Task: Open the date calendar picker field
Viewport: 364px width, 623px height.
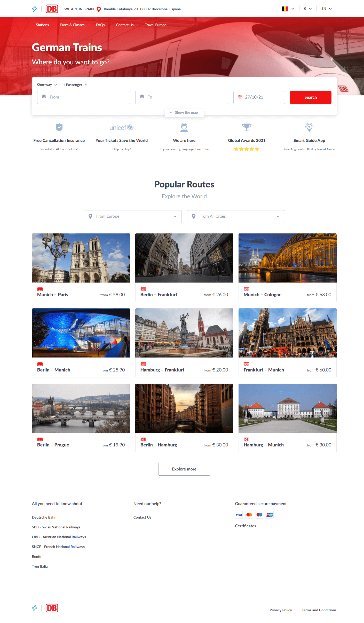Action: pyautogui.click(x=259, y=97)
